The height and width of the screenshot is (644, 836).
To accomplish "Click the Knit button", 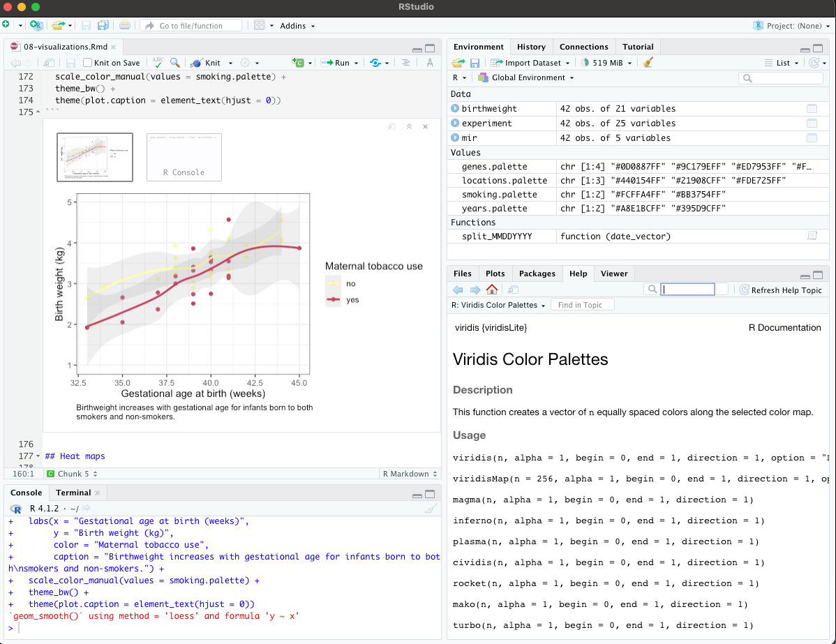I will tap(206, 62).
